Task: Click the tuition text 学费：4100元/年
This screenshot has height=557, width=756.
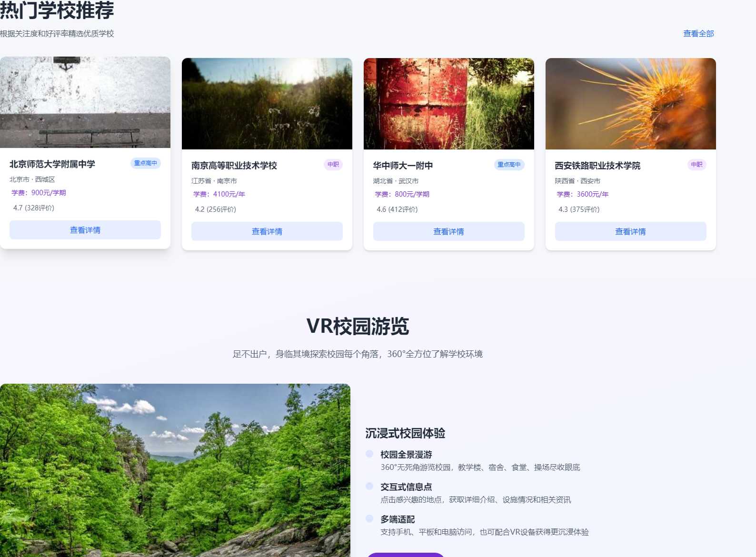Action: pyautogui.click(x=219, y=194)
